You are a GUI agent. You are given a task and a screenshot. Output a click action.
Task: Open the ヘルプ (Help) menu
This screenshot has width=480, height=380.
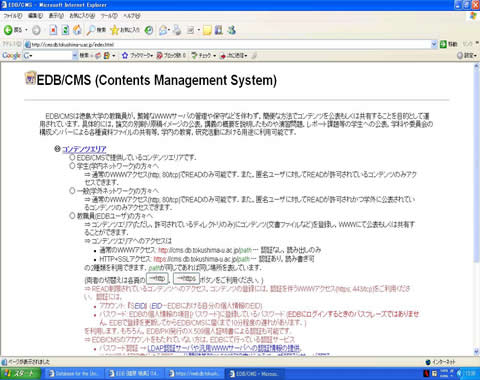132,16
